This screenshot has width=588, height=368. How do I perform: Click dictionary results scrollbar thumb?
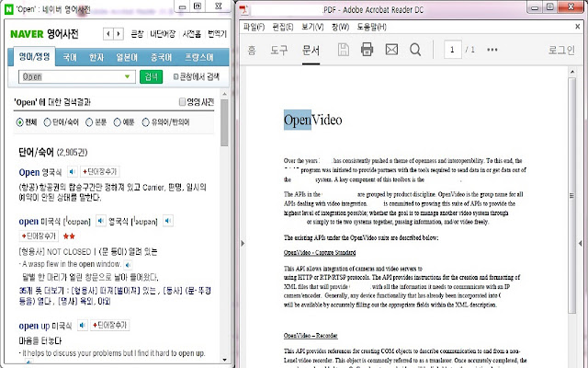pyautogui.click(x=224, y=122)
